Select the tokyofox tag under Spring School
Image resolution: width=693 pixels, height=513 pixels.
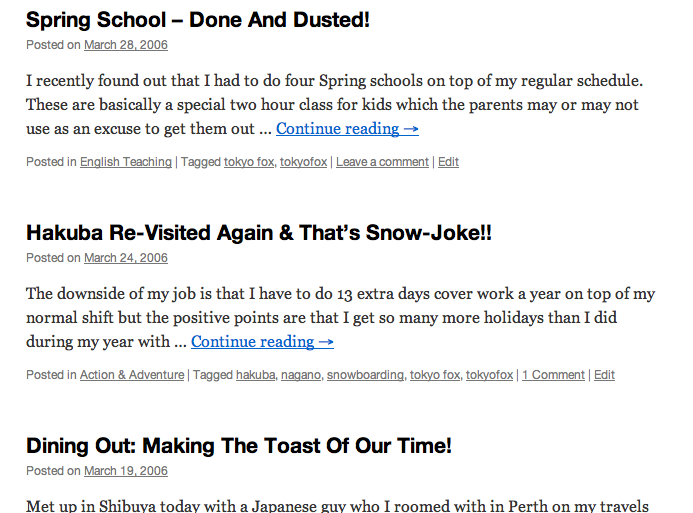click(x=303, y=162)
